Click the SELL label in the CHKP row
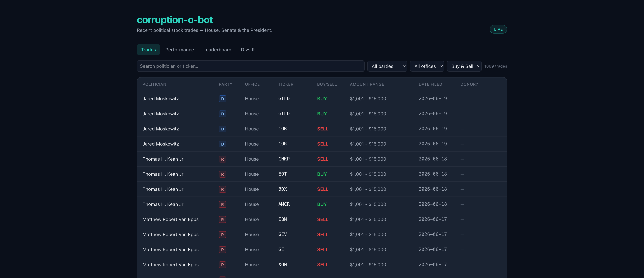Image resolution: width=644 pixels, height=278 pixels. (x=323, y=159)
